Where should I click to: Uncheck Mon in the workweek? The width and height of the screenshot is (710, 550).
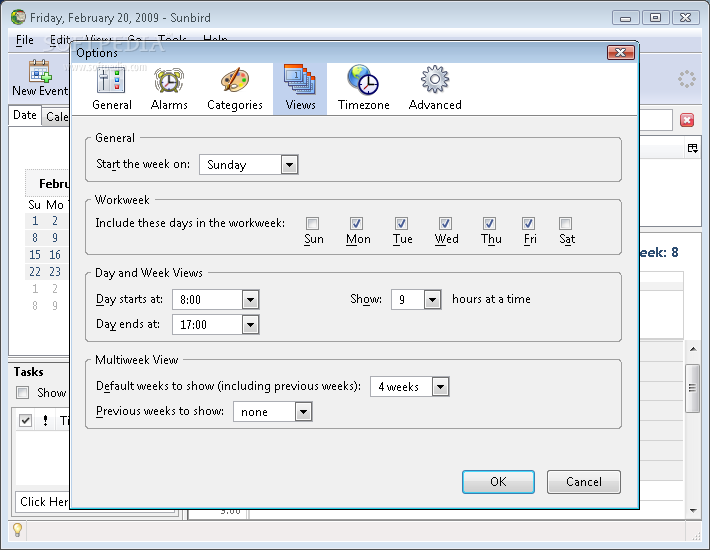point(356,223)
